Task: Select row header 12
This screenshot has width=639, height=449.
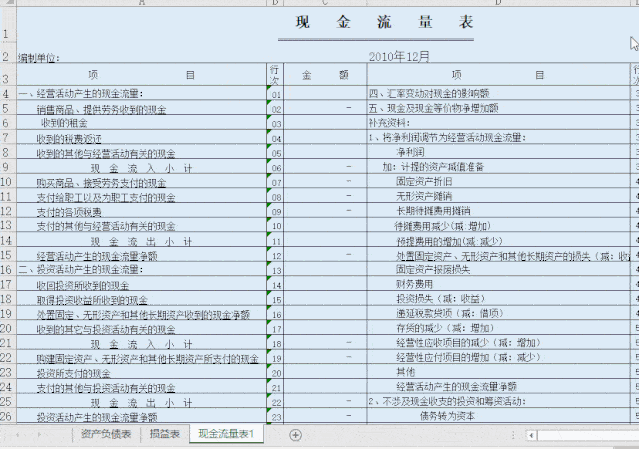Action: tap(7, 211)
